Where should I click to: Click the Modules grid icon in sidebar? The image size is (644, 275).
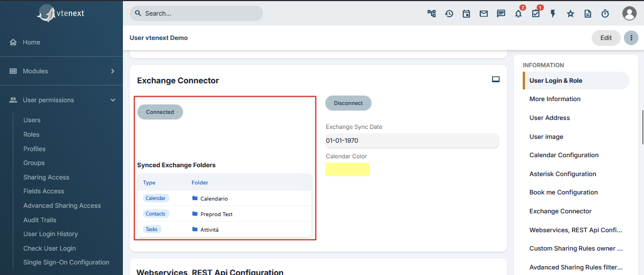[x=13, y=71]
